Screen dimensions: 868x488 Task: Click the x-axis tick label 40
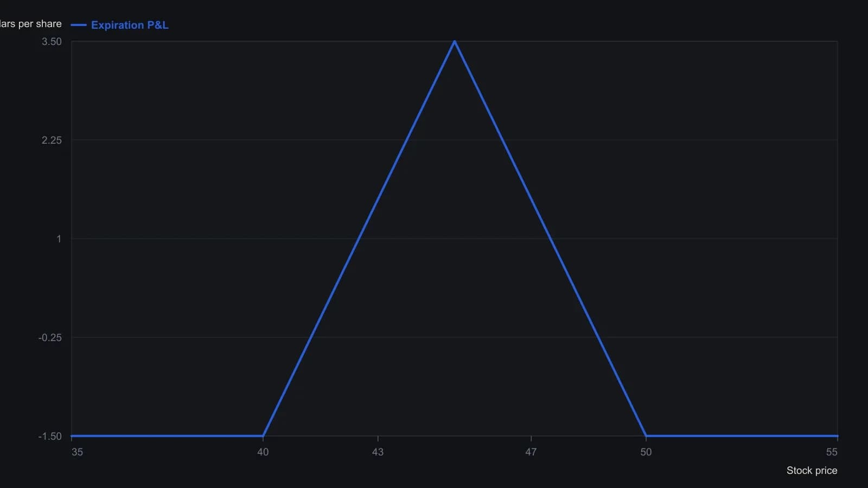[x=263, y=452]
